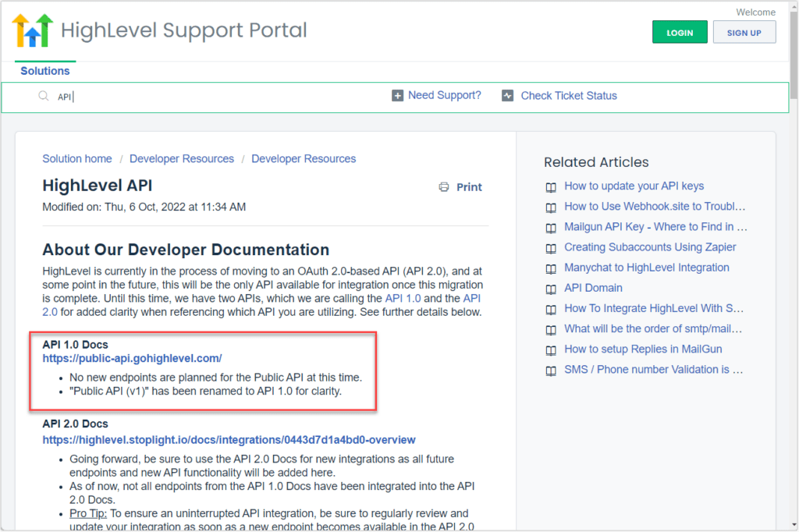
Task: Open 'Creating Subaccounts Using Zapier' article
Action: (x=650, y=247)
